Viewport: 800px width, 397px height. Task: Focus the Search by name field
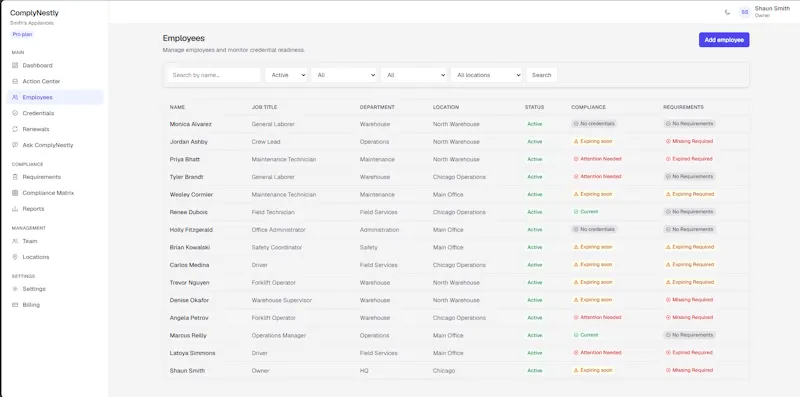[214, 75]
